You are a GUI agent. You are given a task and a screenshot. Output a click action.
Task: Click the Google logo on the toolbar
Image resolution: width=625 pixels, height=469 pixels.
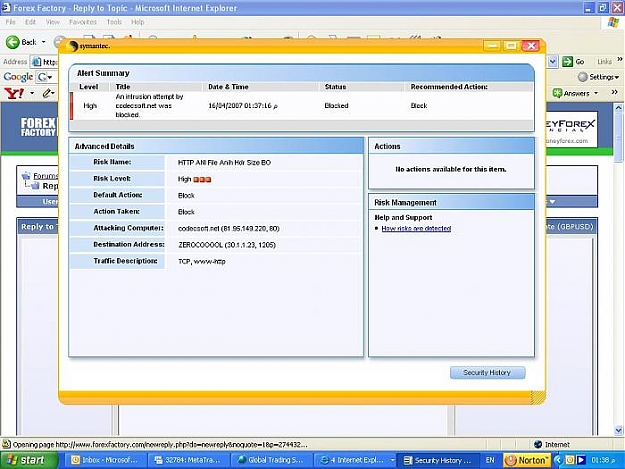point(18,77)
